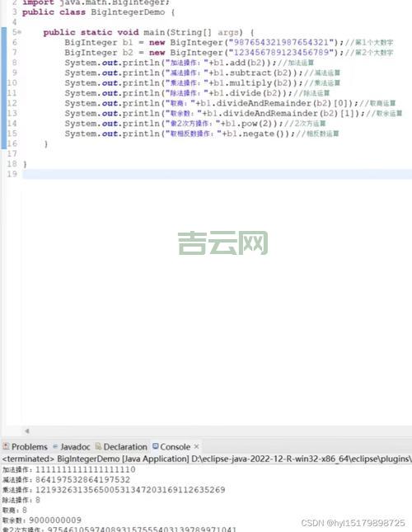The height and width of the screenshot is (532, 412).
Task: Click the BigInteger b2 declaration line
Action: click(x=229, y=53)
